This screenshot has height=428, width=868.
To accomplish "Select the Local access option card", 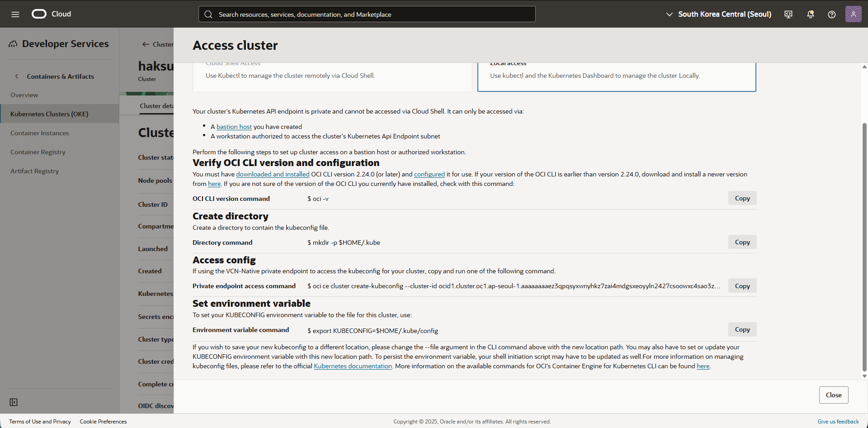I will pyautogui.click(x=616, y=76).
